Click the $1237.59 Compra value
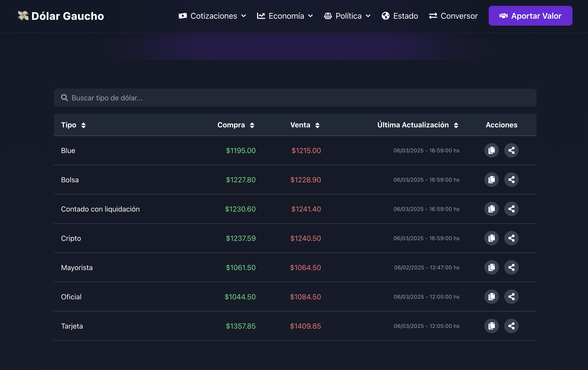Screen dimensions: 588x370 click(241, 238)
